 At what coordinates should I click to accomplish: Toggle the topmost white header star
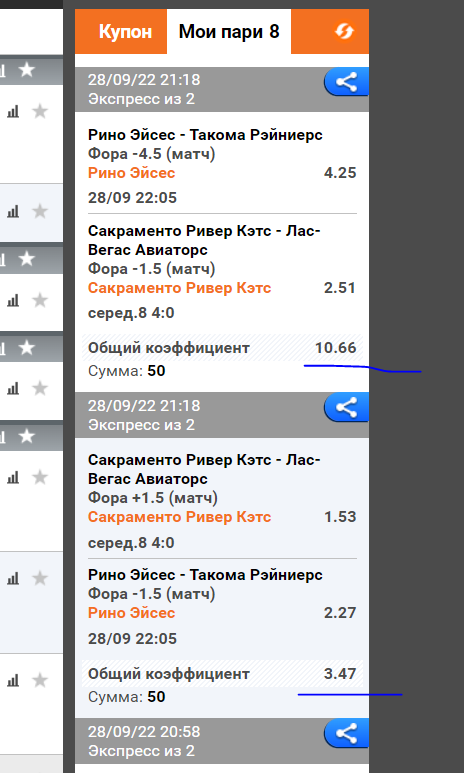coord(27,70)
